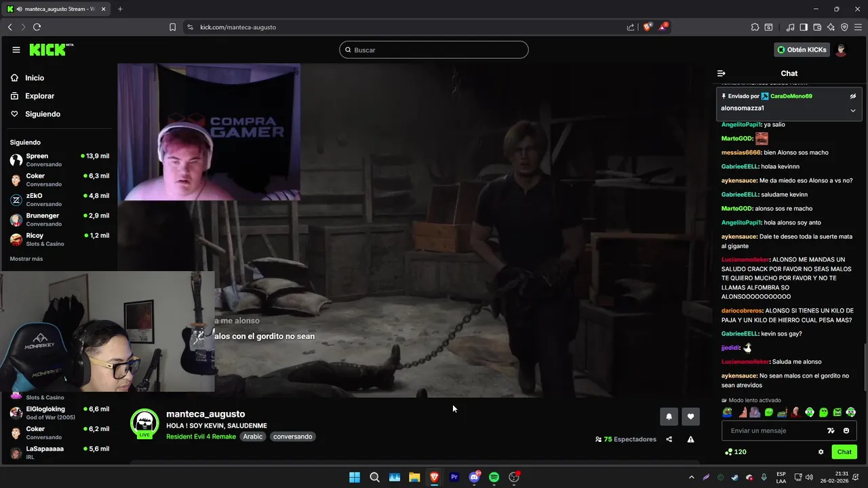This screenshot has height=488, width=868.
Task: Open Spotify from the taskbar
Action: point(494,477)
